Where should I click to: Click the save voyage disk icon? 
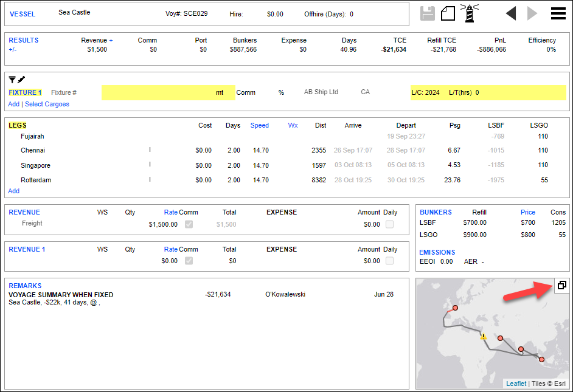428,13
